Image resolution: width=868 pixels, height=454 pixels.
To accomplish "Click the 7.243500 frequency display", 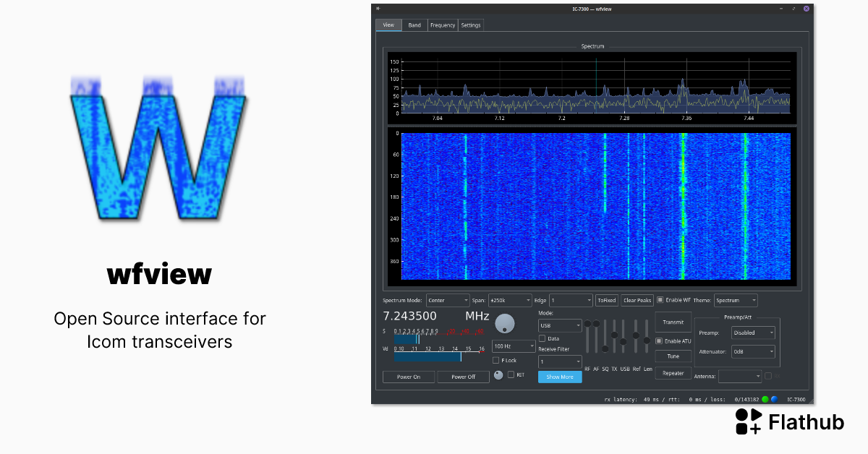I will [x=409, y=316].
